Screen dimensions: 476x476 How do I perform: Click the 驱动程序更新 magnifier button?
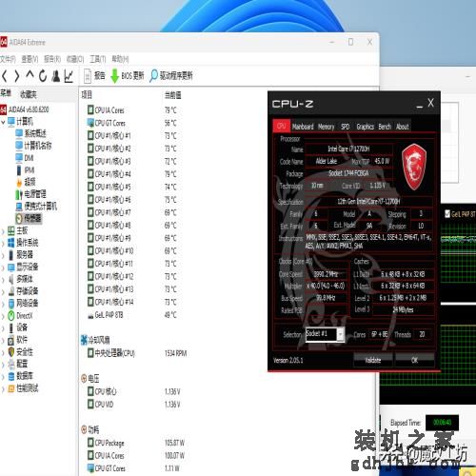tap(171, 76)
